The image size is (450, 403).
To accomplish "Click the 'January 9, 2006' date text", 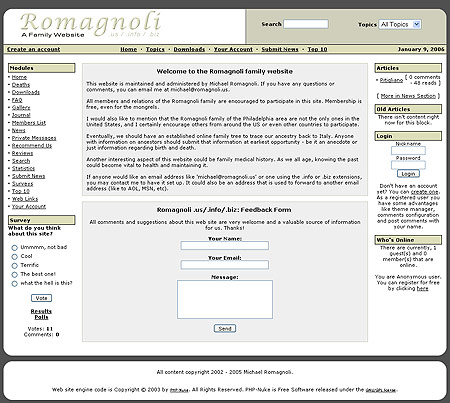I will click(421, 49).
